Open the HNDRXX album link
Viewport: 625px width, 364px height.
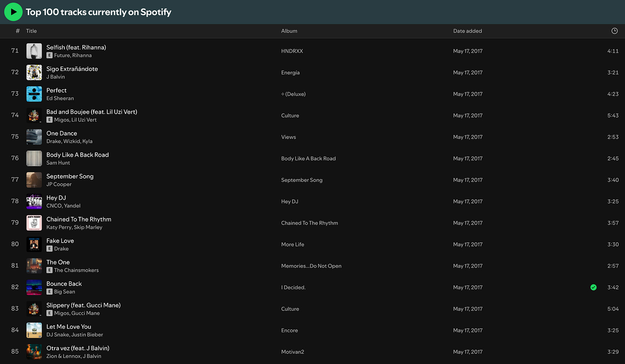(292, 51)
